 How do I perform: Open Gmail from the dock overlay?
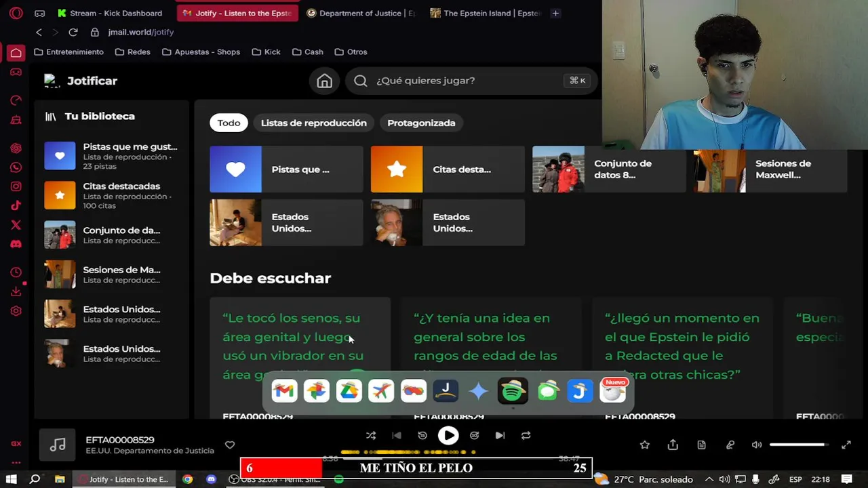284,391
